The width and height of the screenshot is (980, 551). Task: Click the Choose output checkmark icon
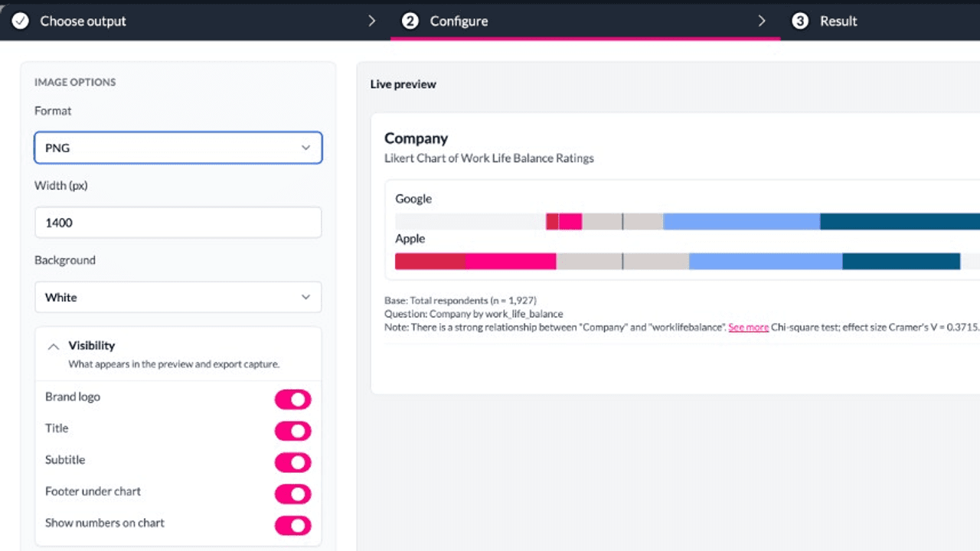(x=21, y=21)
